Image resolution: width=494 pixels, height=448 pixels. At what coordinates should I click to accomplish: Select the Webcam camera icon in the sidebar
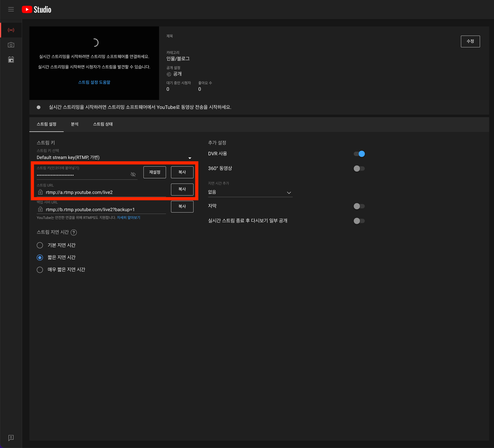click(11, 45)
